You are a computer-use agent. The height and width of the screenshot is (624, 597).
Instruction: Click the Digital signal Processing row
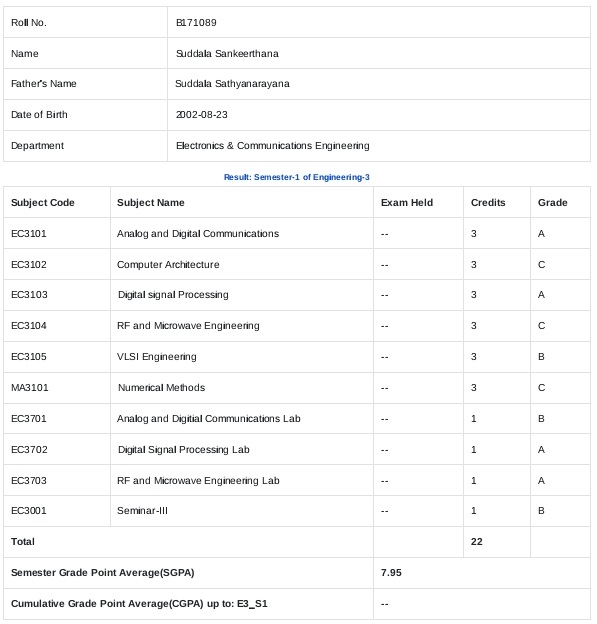point(297,295)
